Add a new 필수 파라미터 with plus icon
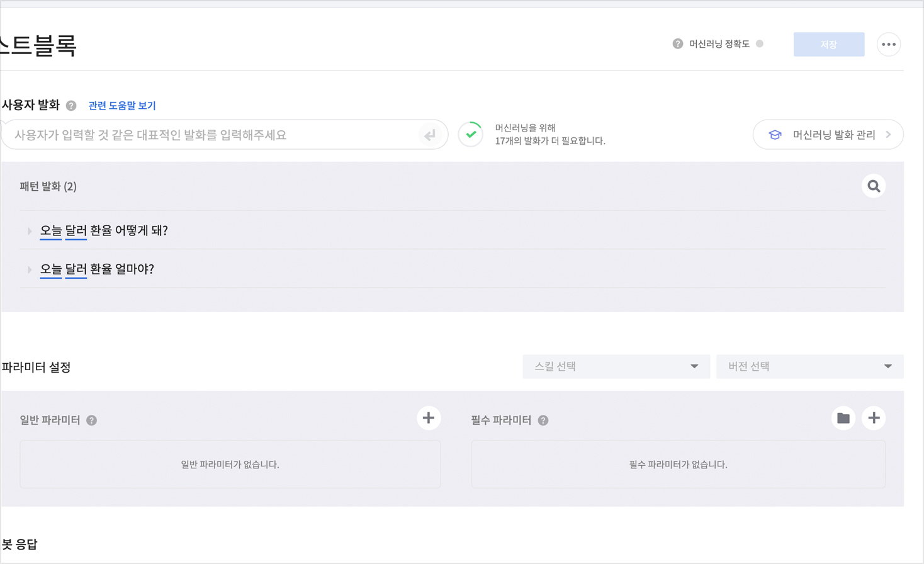Viewport: 924px width, 564px height. click(874, 418)
